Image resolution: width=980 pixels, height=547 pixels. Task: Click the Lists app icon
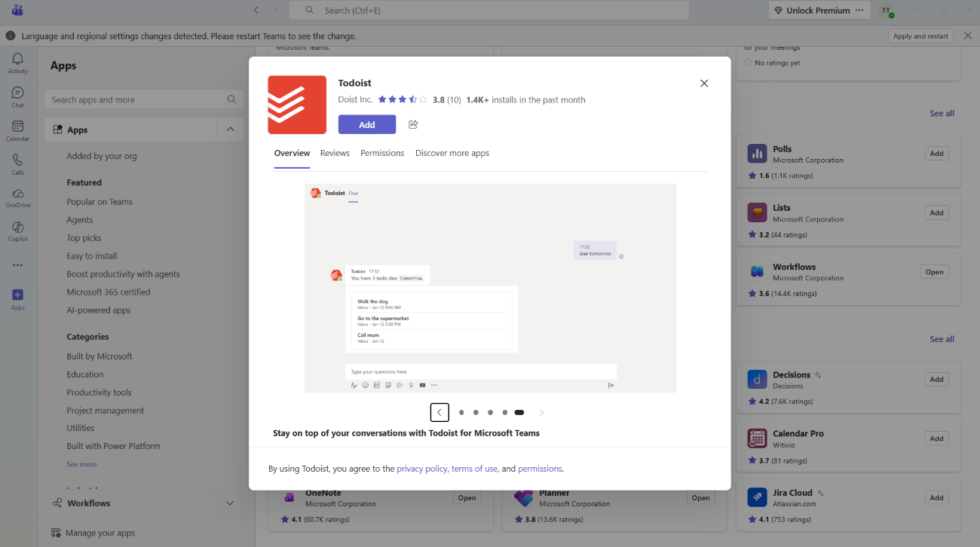[757, 213]
